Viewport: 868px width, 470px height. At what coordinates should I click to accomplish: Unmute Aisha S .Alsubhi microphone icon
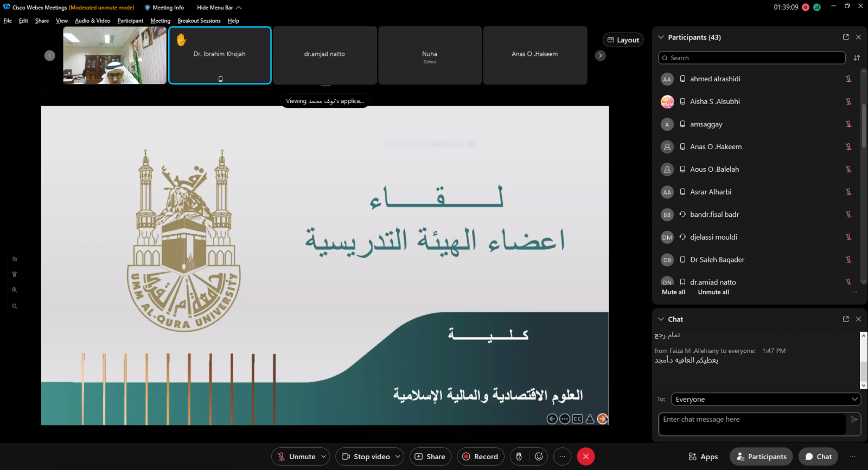pos(848,102)
